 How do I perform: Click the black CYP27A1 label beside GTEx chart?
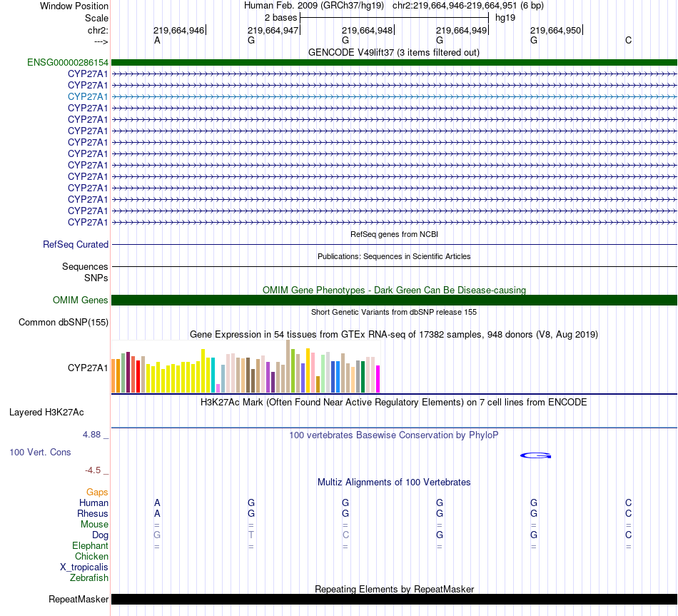(x=87, y=368)
